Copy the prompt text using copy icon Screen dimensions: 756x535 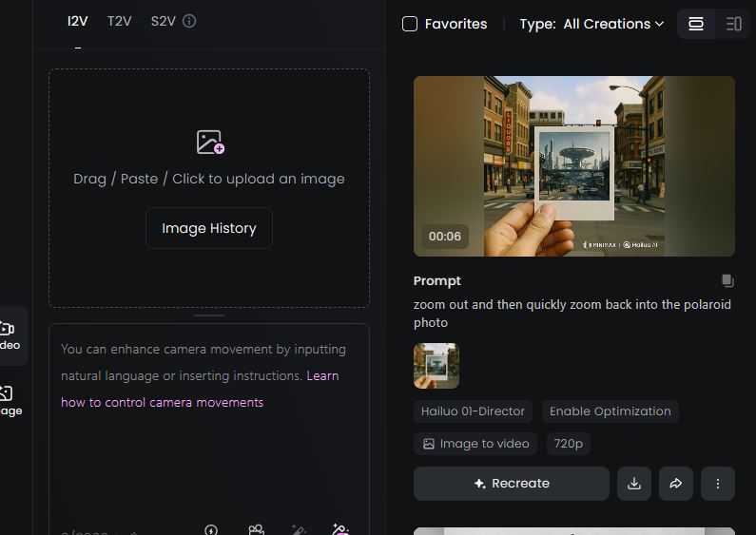pos(727,281)
